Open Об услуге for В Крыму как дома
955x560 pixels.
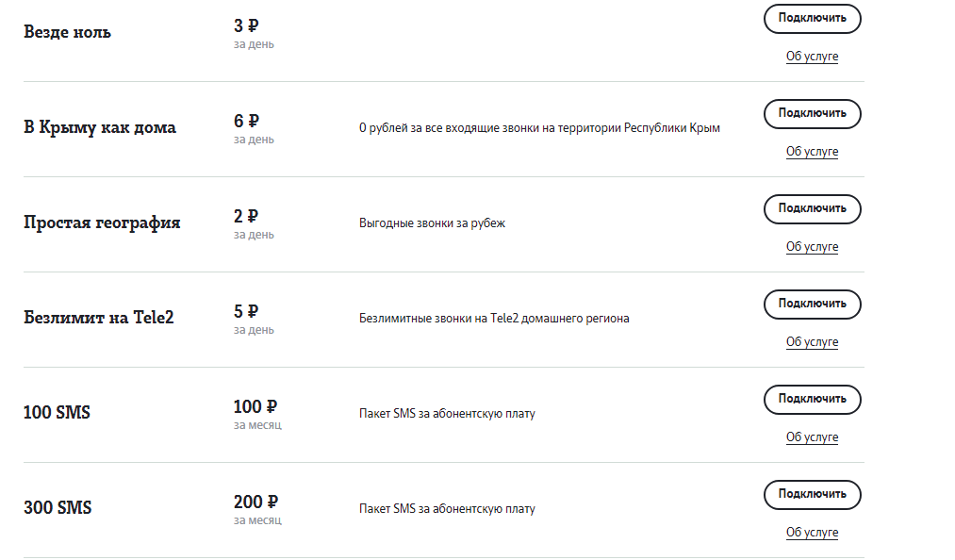[x=812, y=152]
